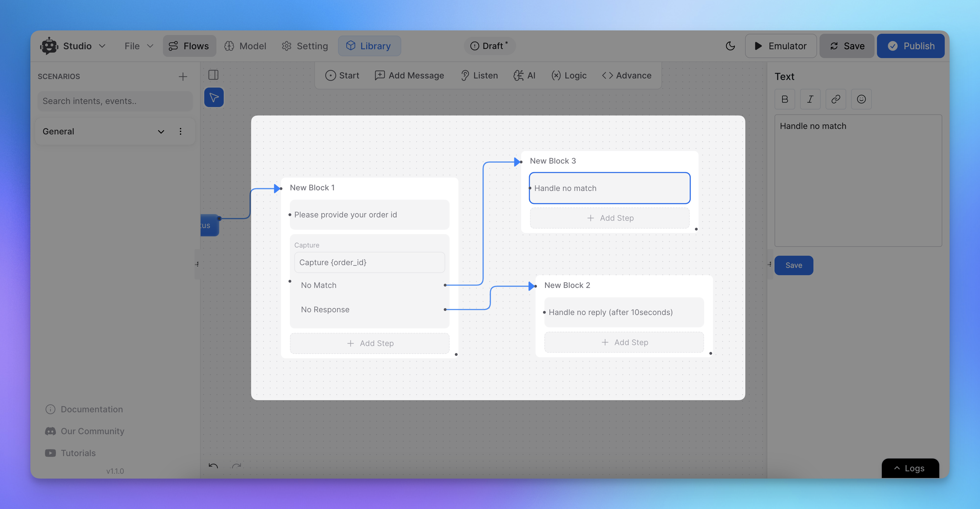980x509 pixels.
Task: Click the Studio robot logo icon
Action: pos(49,46)
